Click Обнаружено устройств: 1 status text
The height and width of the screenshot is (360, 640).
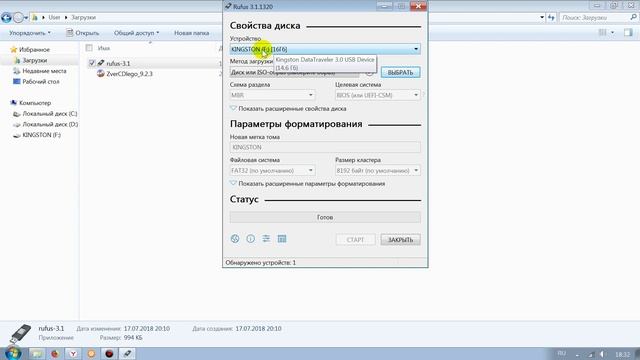[260, 262]
